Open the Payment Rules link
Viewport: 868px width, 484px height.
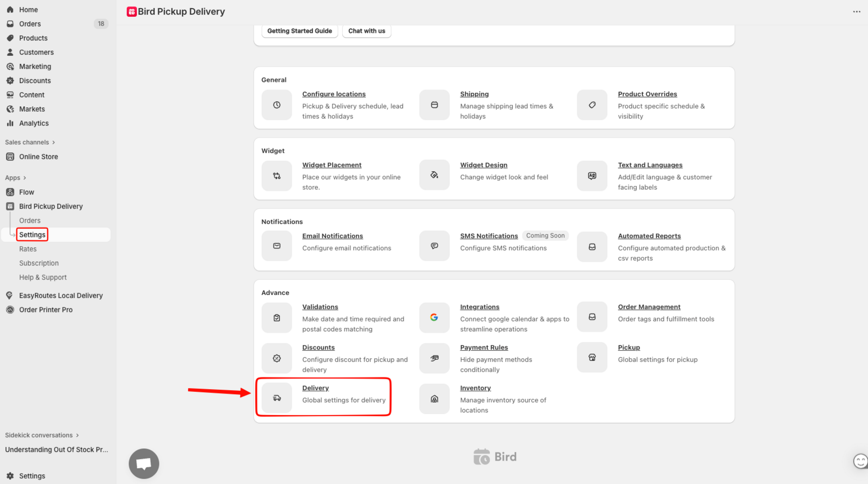click(484, 347)
